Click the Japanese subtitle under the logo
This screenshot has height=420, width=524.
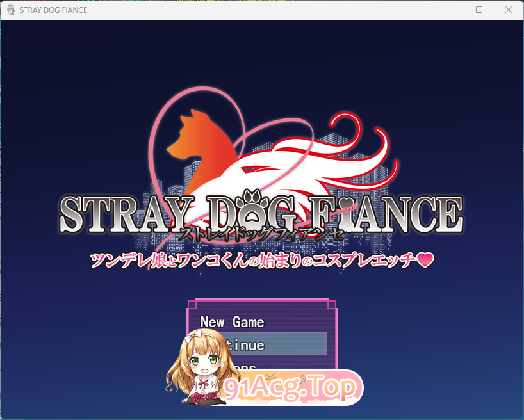[263, 234]
